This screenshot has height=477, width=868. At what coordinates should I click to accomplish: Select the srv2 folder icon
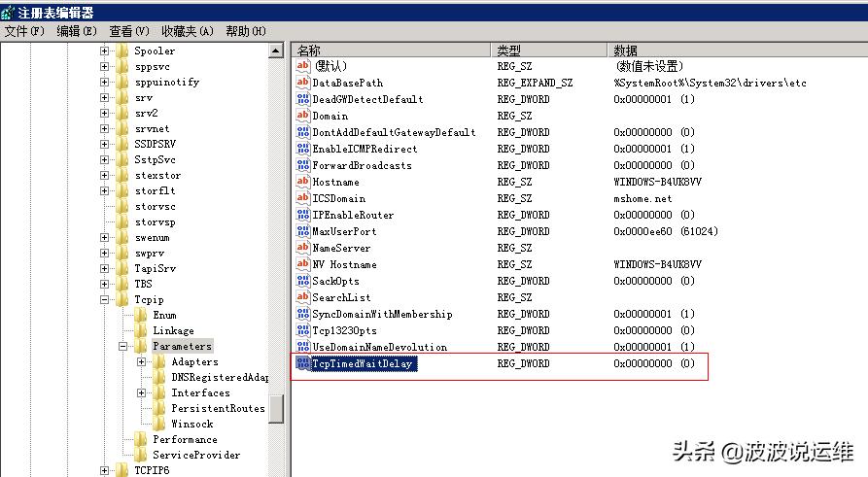(122, 113)
